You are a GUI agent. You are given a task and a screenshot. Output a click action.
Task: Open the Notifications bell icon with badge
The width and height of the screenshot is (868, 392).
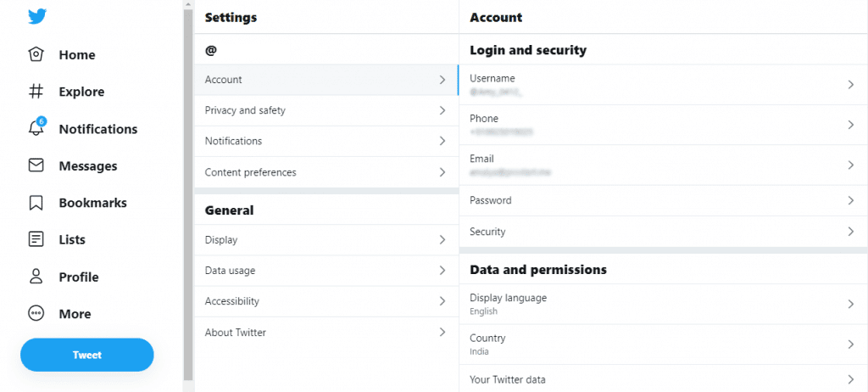coord(36,127)
